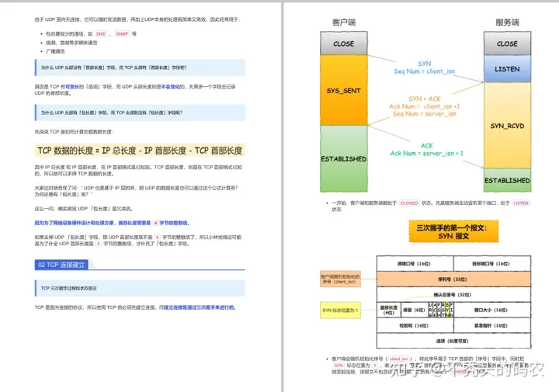Click the blue LISTEN state block
This screenshot has width=559, height=392.
pos(507,69)
